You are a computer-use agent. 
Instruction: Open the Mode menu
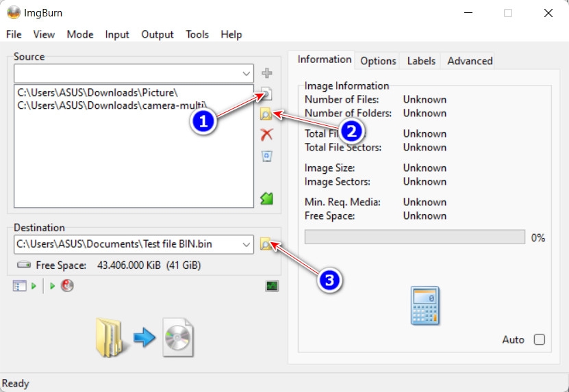click(80, 34)
